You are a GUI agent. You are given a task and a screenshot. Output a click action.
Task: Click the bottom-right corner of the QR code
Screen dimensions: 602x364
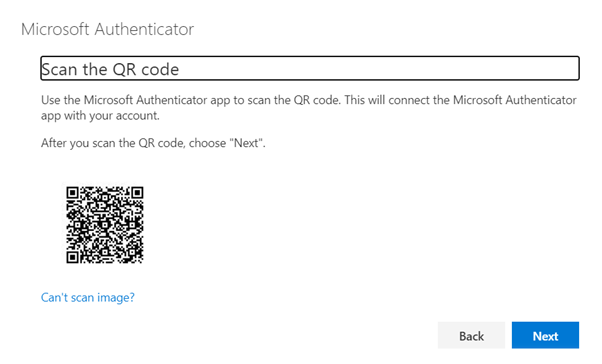point(141,260)
